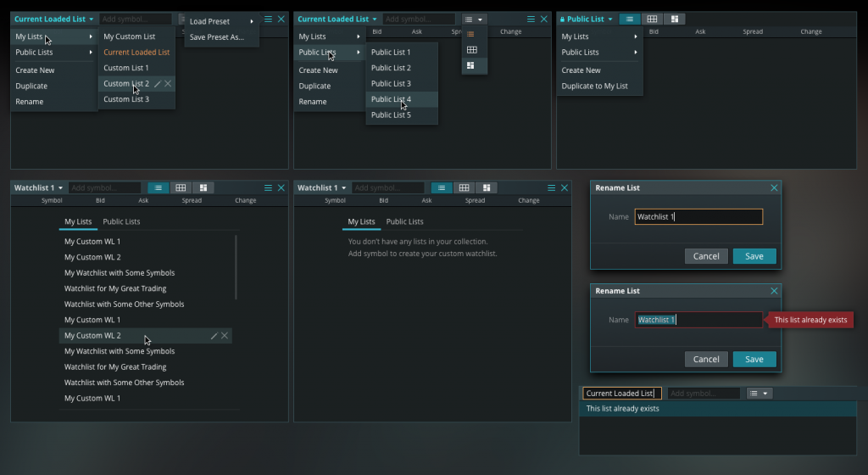Viewport: 868px width, 475px height.
Task: Choose Create New in Public List panel menu
Action: click(x=599, y=70)
